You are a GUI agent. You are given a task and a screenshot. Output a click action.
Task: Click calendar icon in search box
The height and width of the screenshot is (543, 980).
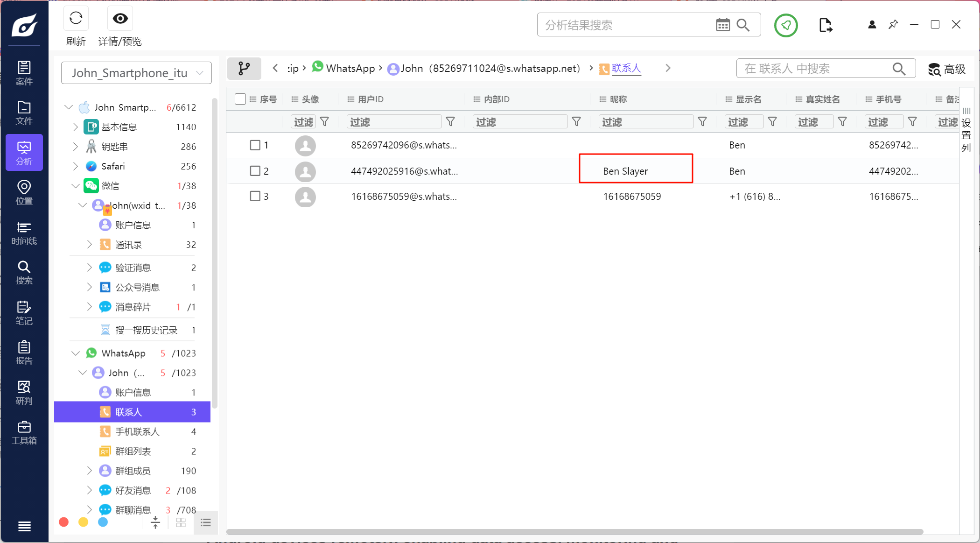(x=722, y=25)
